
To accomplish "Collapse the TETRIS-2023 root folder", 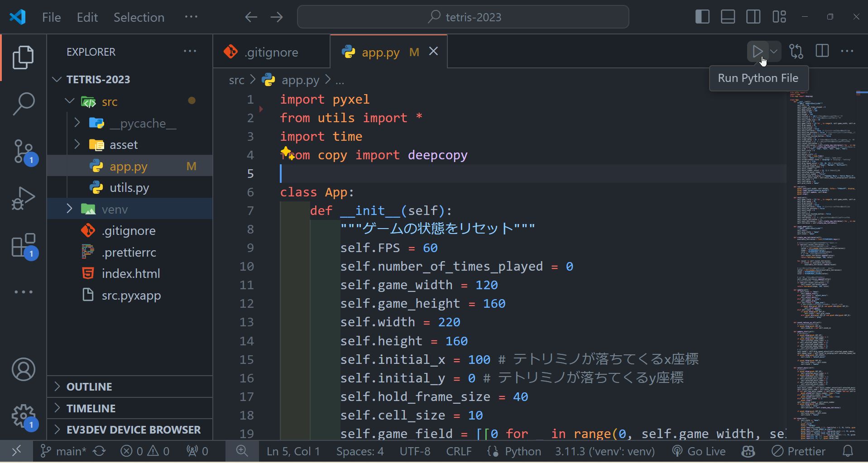I will point(57,79).
